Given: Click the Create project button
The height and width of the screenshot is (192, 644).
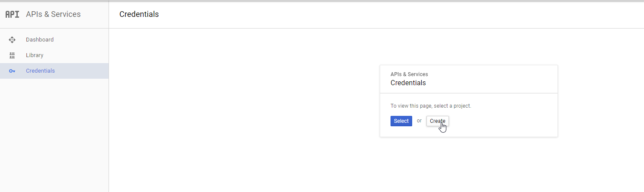Looking at the screenshot, I should [437, 121].
